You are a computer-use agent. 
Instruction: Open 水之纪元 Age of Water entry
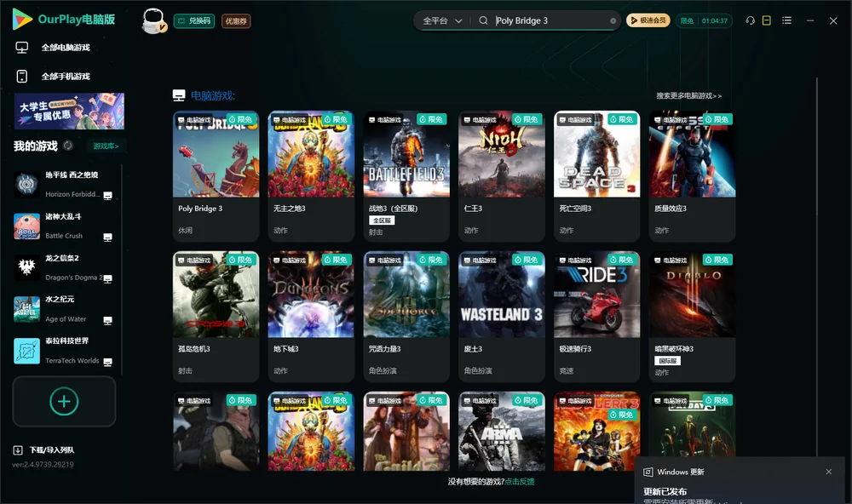tap(63, 309)
